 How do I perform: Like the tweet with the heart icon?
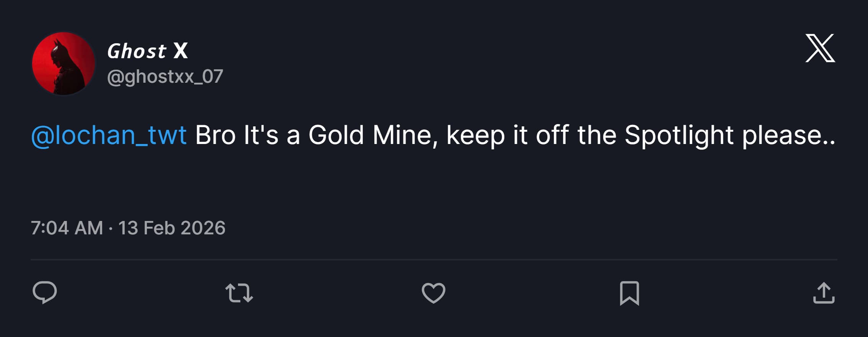(434, 293)
